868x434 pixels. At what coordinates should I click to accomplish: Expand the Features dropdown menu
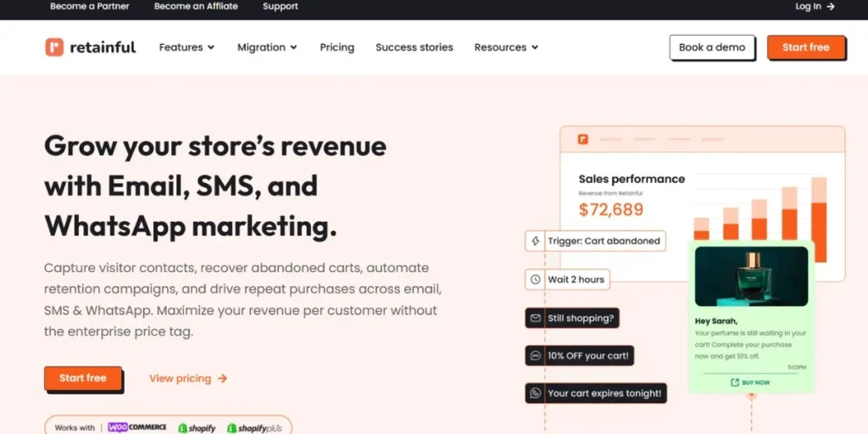point(186,47)
